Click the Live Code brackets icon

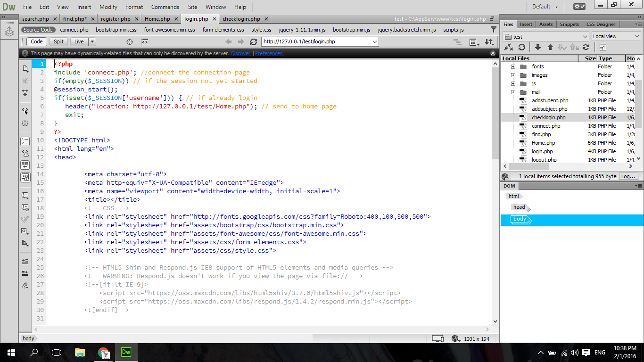coord(145,41)
